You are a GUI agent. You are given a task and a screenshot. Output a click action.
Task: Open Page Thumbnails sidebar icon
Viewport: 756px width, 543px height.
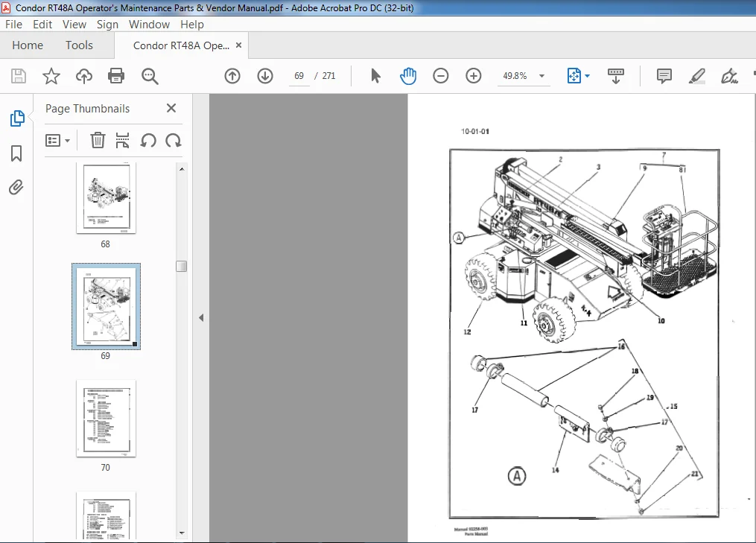[x=17, y=118]
